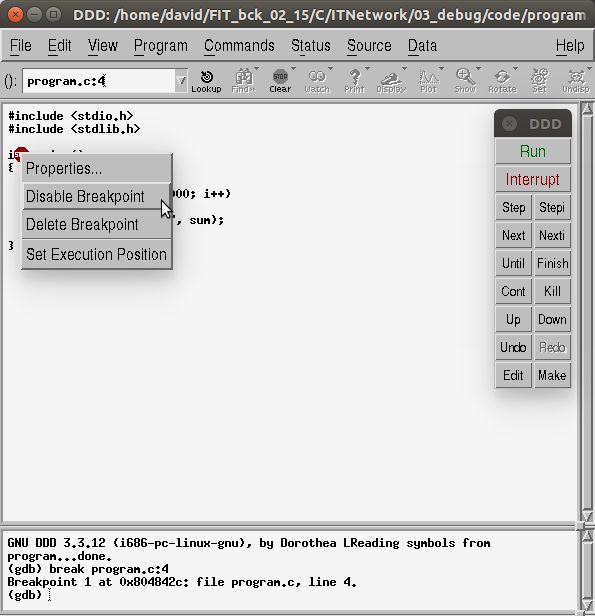Screen dimensions: 595x616
Task: Open the View menu
Action: click(x=103, y=46)
